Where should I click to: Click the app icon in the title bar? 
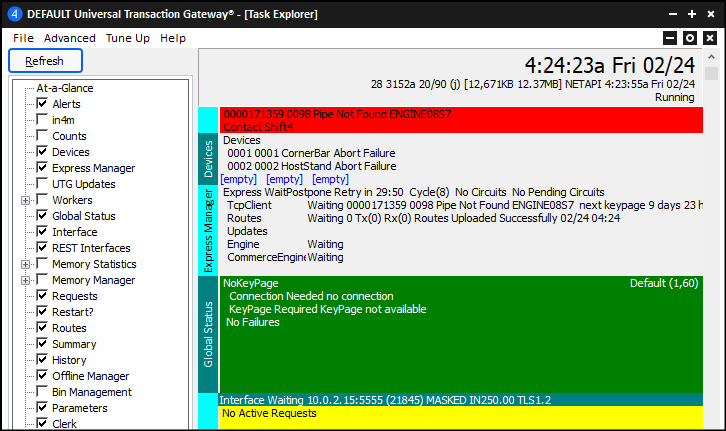13,14
